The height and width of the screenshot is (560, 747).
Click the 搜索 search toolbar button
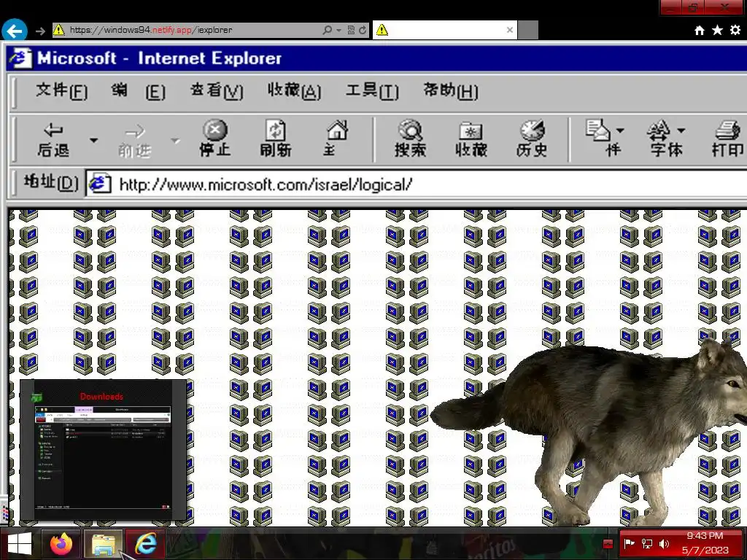point(410,139)
